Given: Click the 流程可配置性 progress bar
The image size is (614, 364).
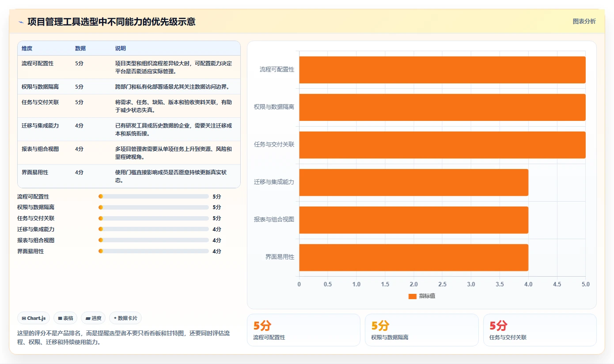Looking at the screenshot, I should click(154, 196).
